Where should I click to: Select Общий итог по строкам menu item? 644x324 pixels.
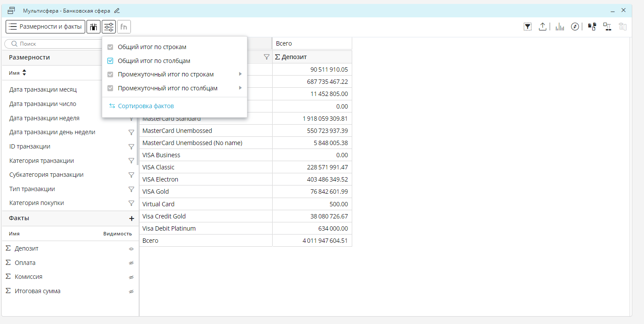[x=152, y=47]
